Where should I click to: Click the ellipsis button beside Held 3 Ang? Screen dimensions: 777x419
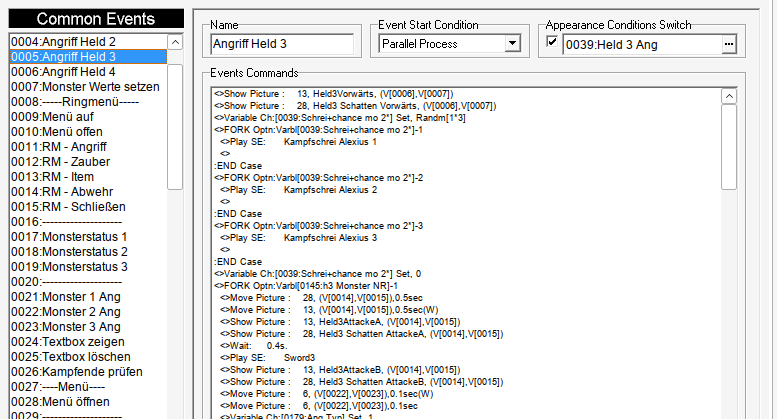pos(729,44)
